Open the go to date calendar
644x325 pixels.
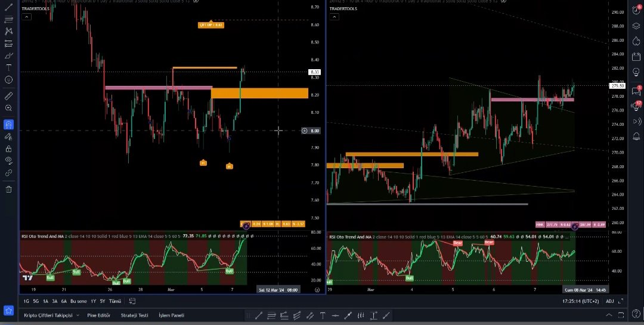point(132,301)
